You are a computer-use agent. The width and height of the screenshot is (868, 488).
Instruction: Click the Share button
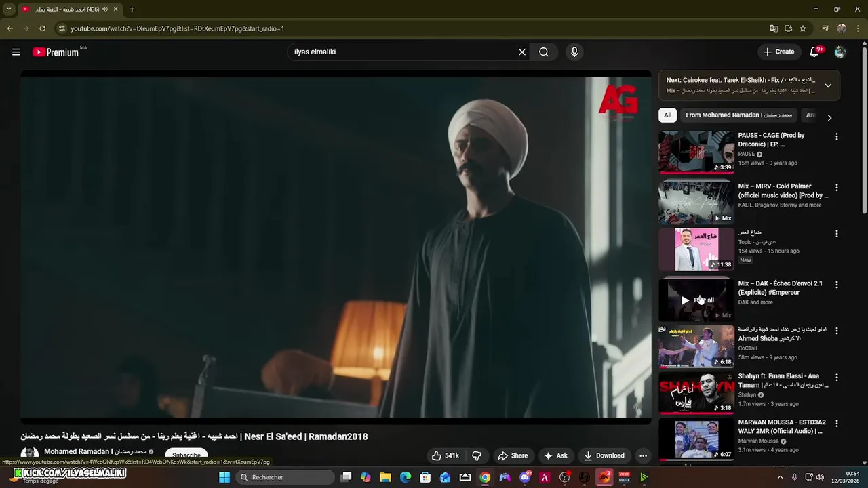pos(513,455)
